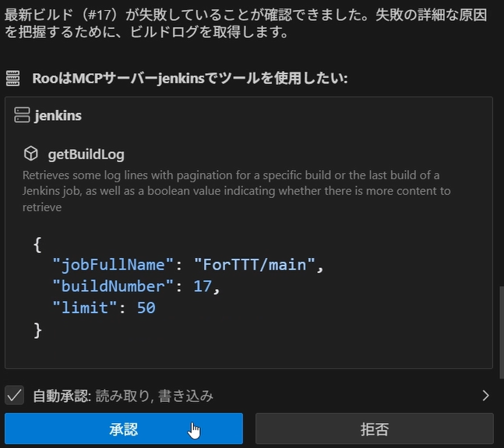Expand auto-approve settings with the right chevron
This screenshot has height=448, width=504.
point(485,395)
